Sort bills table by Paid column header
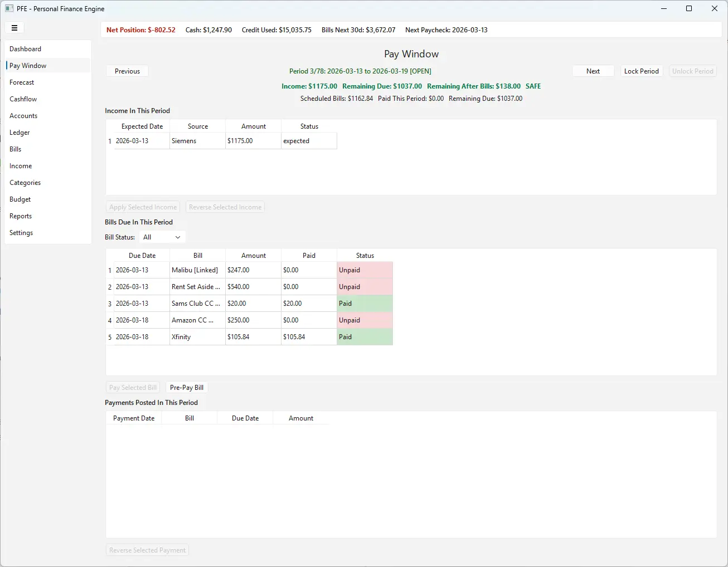The image size is (728, 567). click(309, 256)
